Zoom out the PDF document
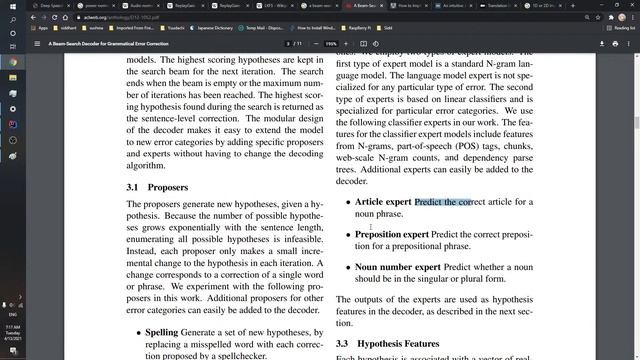 (x=316, y=44)
